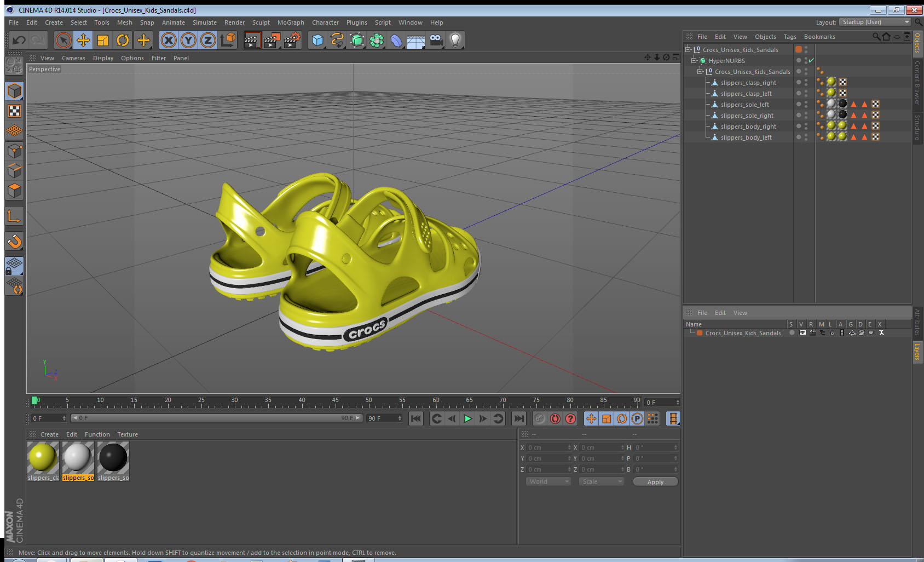This screenshot has width=924, height=562.
Task: Enable Polygons mode
Action: [15, 191]
